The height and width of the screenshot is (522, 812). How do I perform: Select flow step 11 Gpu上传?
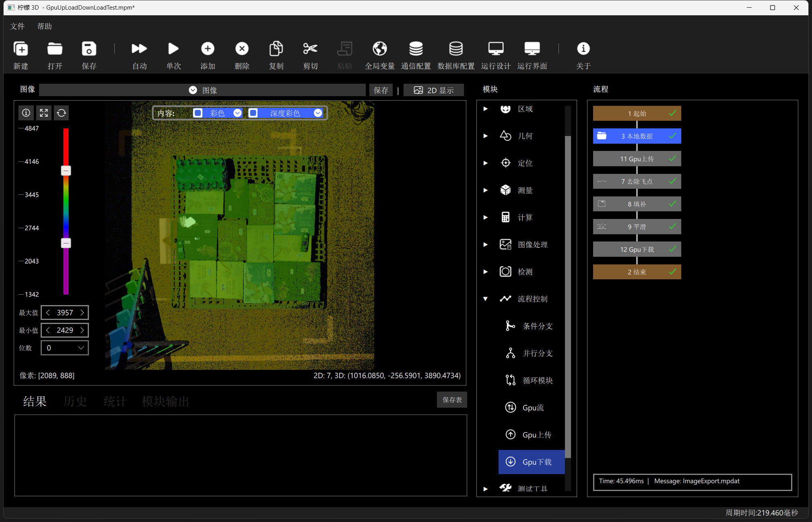637,159
